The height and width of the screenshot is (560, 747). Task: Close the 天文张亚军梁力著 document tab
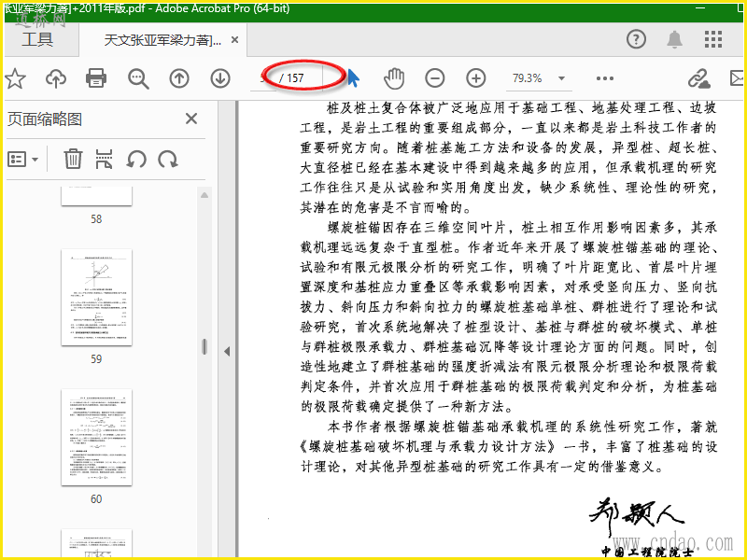coord(234,40)
